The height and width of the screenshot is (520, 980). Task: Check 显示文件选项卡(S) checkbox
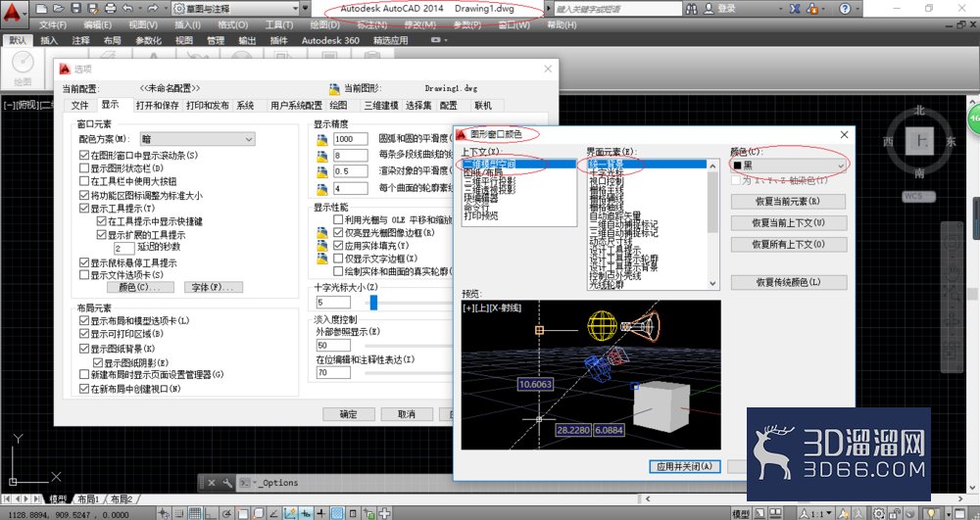coord(84,274)
